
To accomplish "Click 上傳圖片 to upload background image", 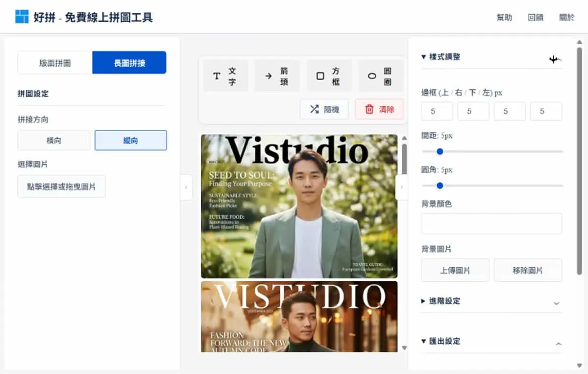I will [x=455, y=270].
